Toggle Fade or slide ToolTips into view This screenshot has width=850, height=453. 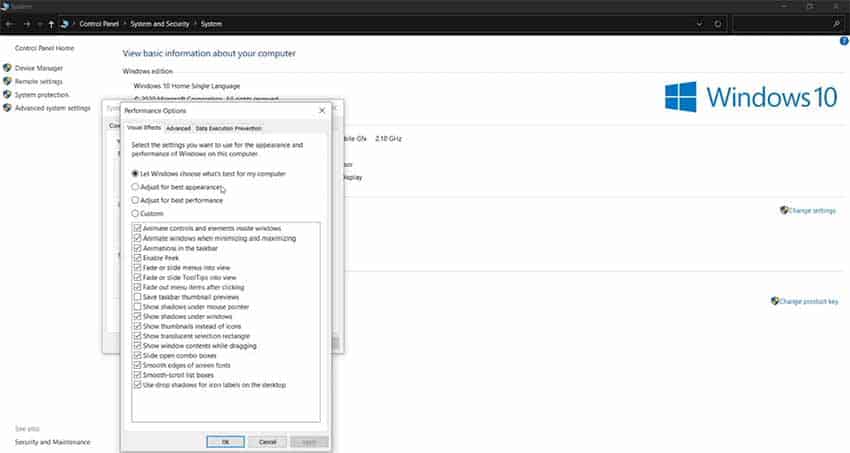coord(138,277)
